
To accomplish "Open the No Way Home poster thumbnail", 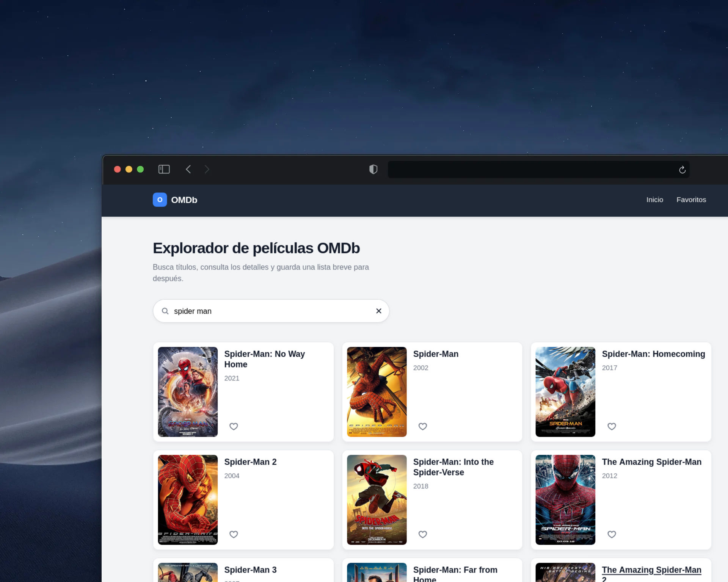I will point(188,392).
